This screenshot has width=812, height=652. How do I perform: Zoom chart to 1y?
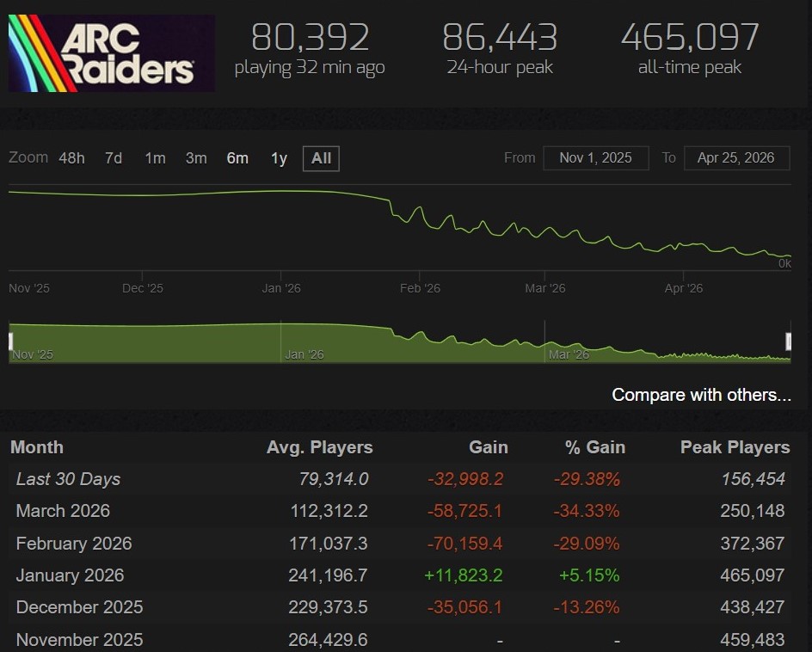279,158
